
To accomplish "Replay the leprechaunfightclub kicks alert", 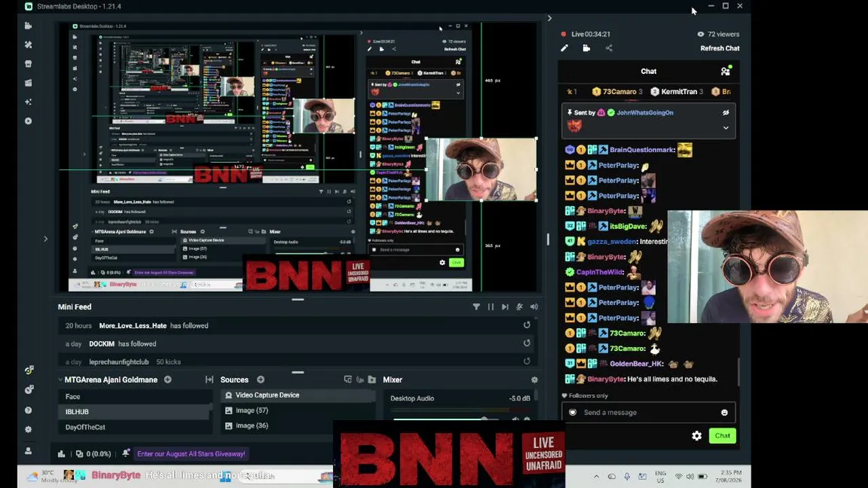I will point(526,361).
